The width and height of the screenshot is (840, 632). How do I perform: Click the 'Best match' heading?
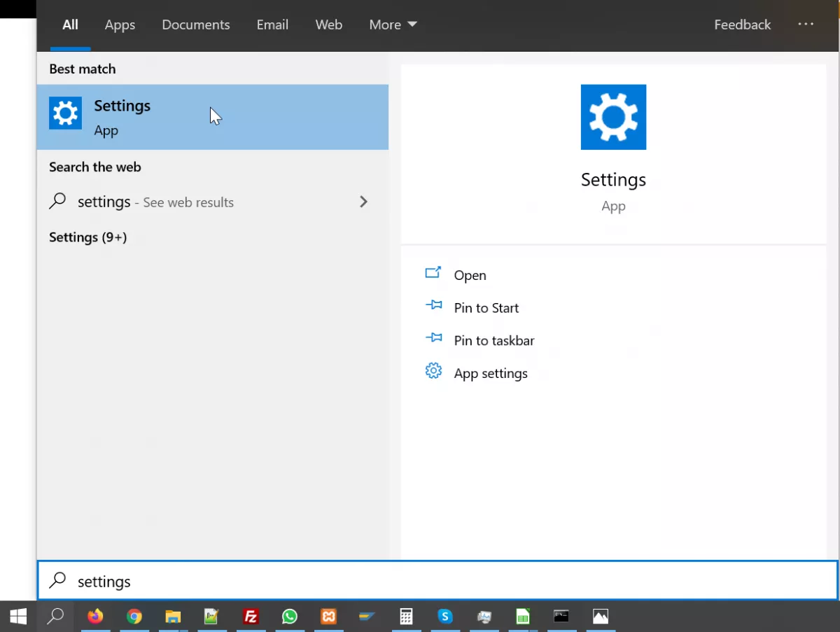coord(83,69)
